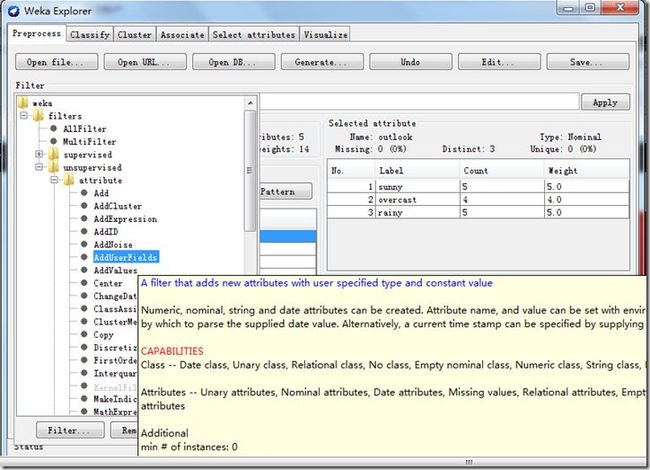Select AddExpression in the filter tree
This screenshot has height=470, width=650.
[125, 218]
